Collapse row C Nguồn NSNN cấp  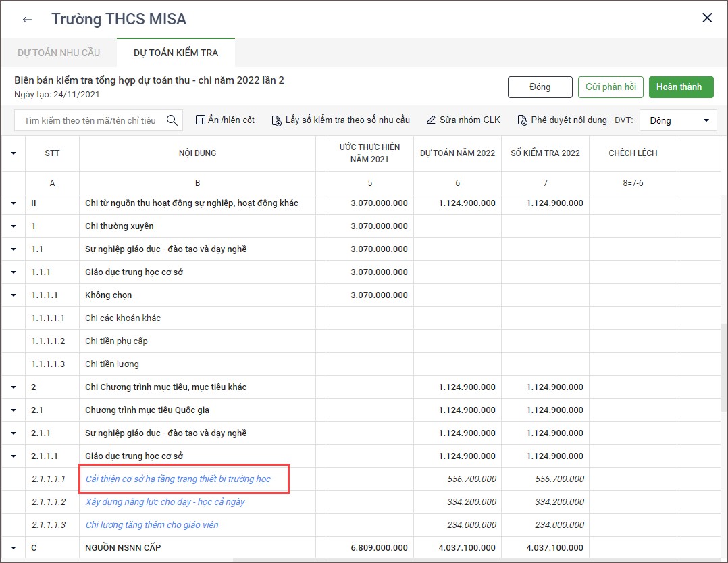coord(13,548)
